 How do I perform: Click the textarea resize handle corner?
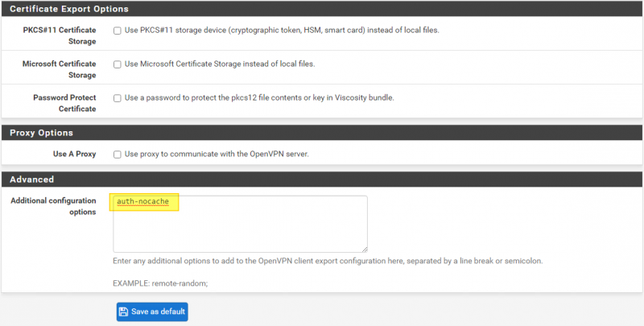(x=364, y=249)
